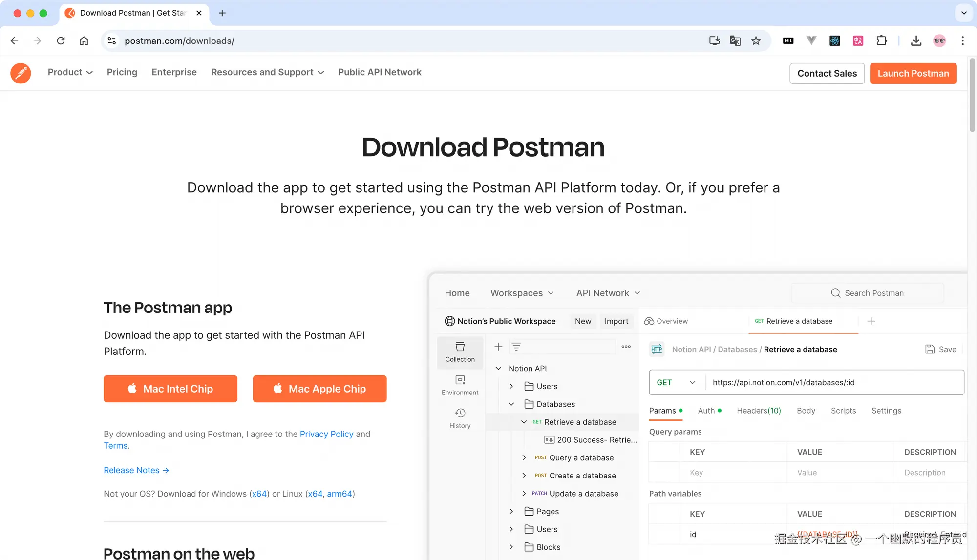Open the Overview tab in Notion's workspace

click(672, 321)
